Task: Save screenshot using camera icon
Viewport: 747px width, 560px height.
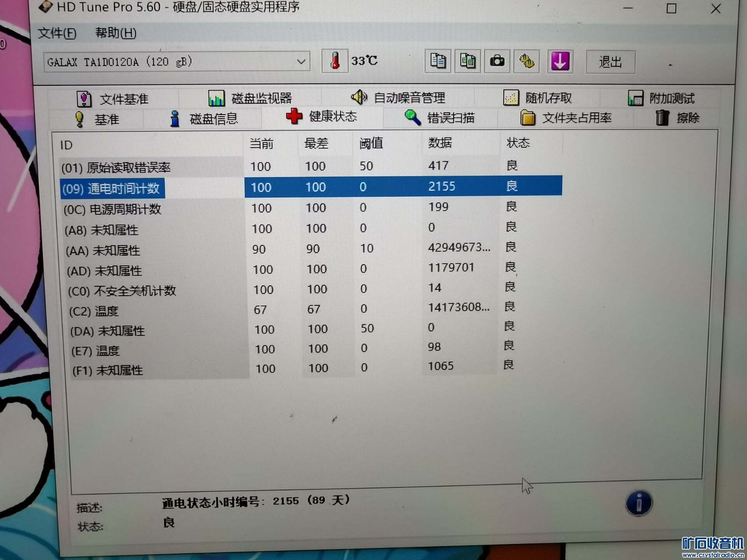Action: (x=497, y=61)
